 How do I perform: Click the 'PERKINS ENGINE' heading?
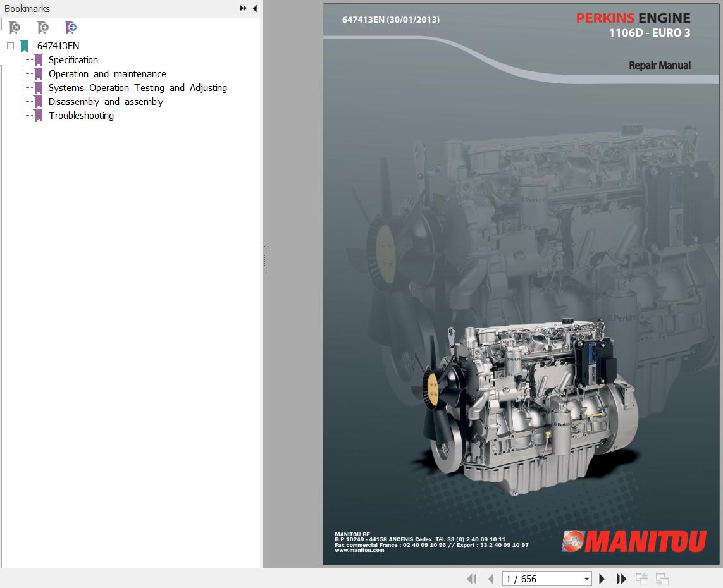pyautogui.click(x=633, y=18)
